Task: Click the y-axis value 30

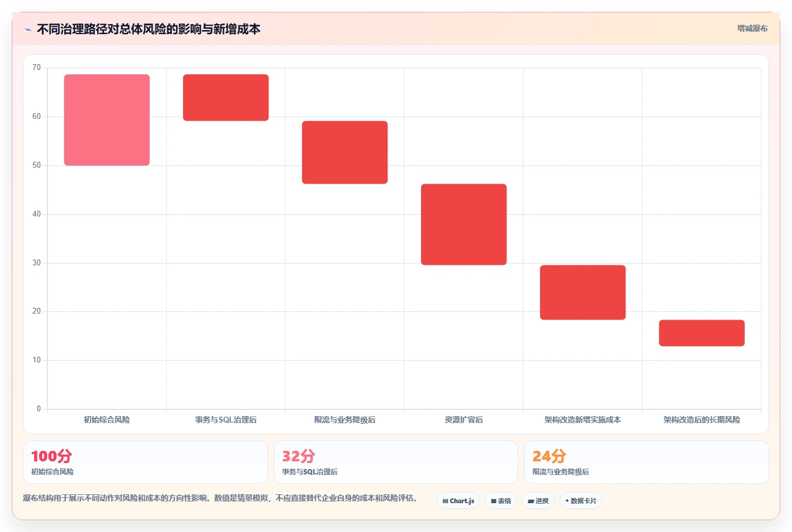Action: tap(37, 263)
